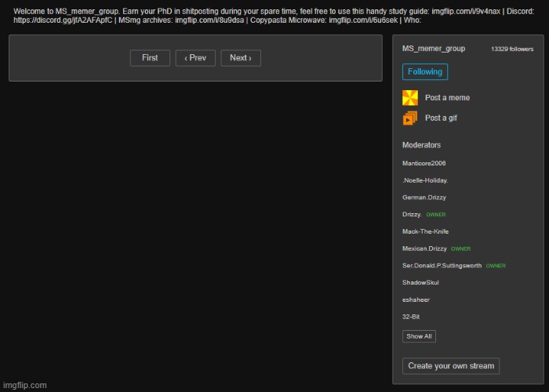Open owner Ser.Donald.P.Suttingsworth profile
The height and width of the screenshot is (392, 549).
coord(442,266)
